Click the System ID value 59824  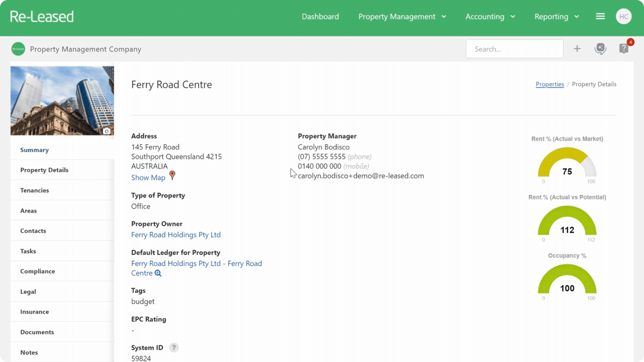(x=141, y=358)
